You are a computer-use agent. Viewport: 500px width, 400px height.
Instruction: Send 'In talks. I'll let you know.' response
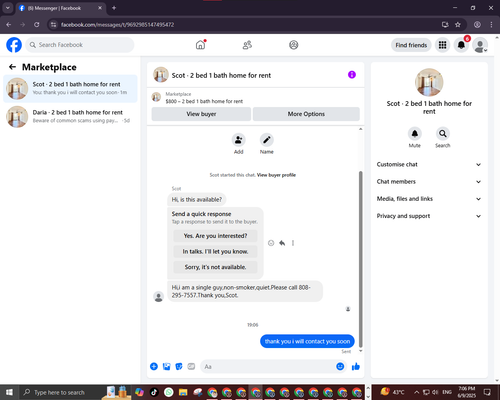point(215,251)
